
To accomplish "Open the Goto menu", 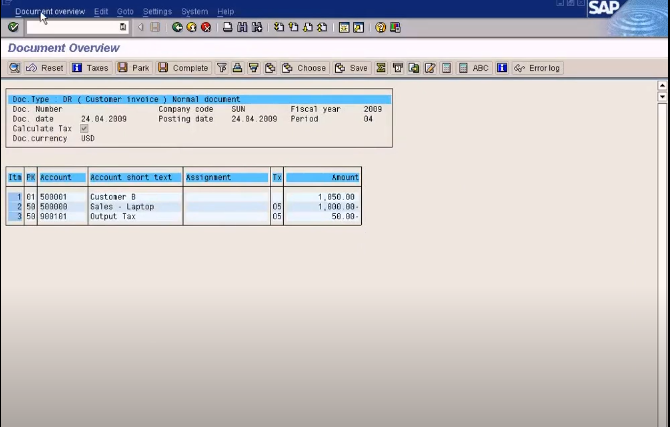I will (x=125, y=12).
